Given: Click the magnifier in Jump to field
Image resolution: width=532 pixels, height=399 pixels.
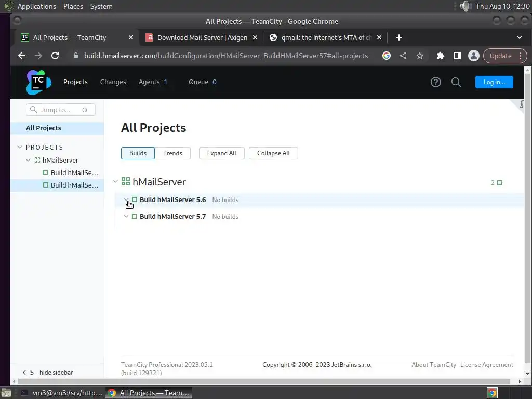Looking at the screenshot, I should tap(33, 109).
